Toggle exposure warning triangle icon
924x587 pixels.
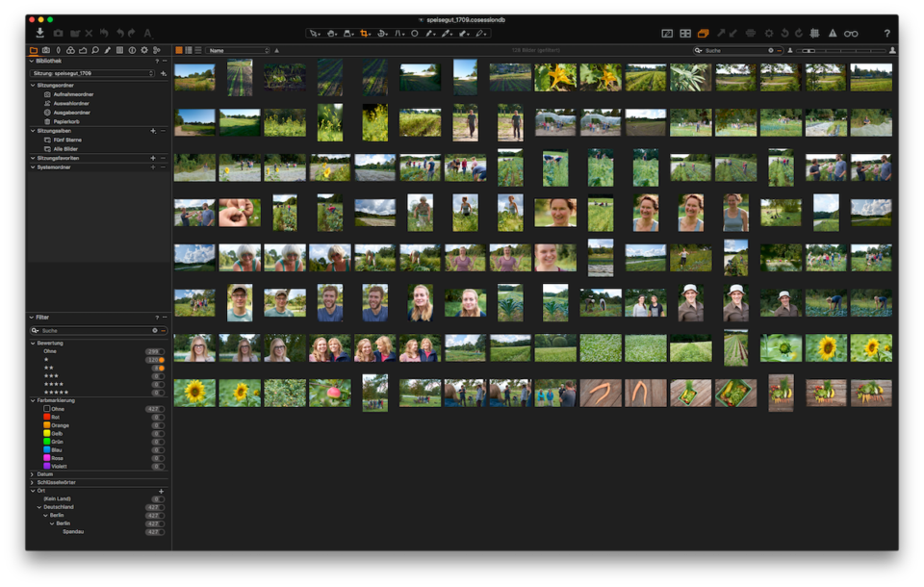833,34
